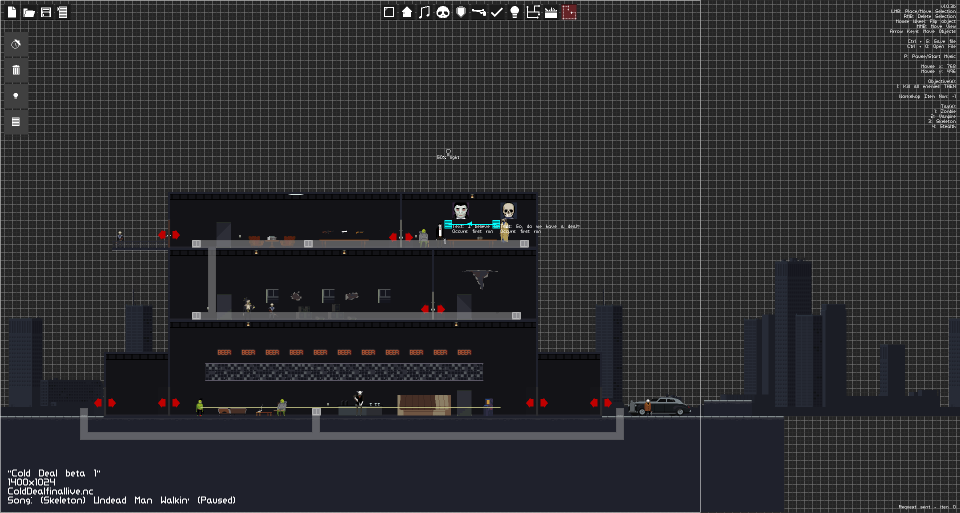Click the stopwatch button in left sidebar
Viewport: 960px width, 513px height.
click(x=16, y=44)
